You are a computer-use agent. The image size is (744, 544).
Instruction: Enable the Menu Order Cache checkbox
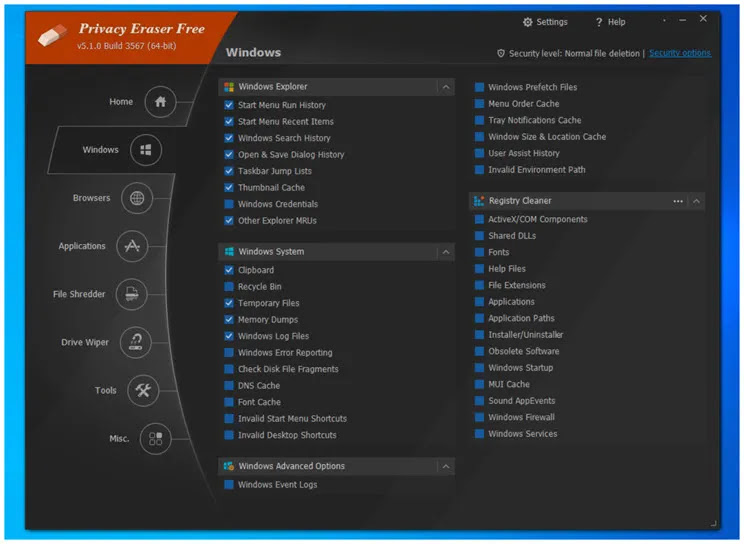coord(479,104)
